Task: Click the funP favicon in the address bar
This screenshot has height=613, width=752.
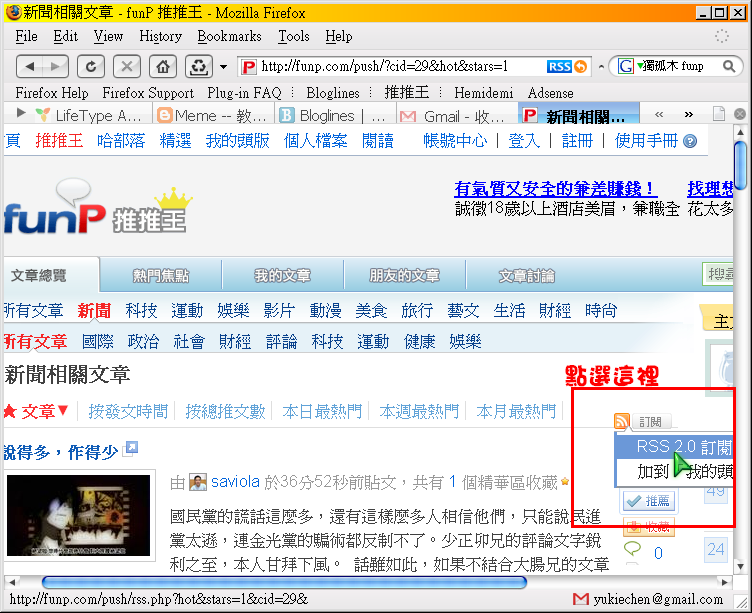Action: click(x=248, y=67)
